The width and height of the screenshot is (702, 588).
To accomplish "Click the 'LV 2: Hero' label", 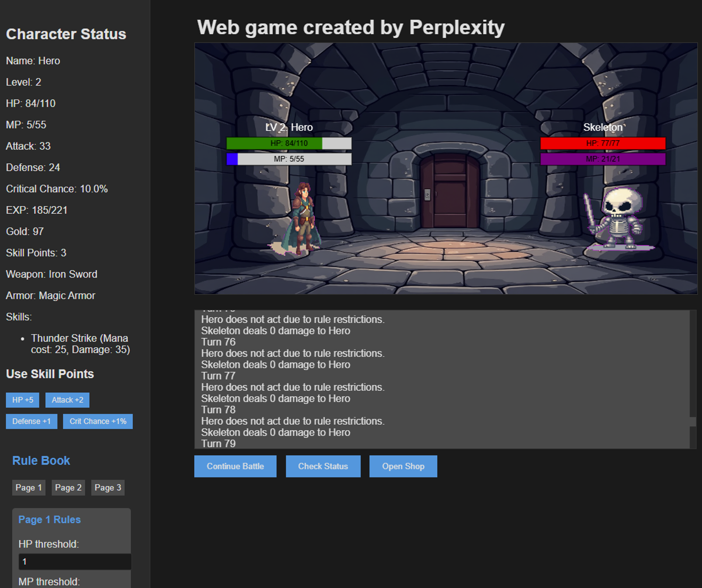I will [289, 127].
